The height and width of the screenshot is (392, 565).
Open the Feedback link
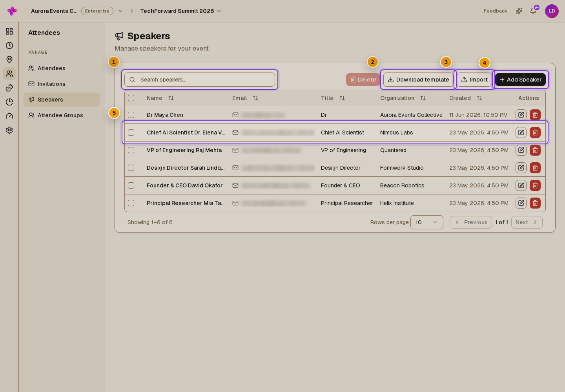(x=495, y=11)
